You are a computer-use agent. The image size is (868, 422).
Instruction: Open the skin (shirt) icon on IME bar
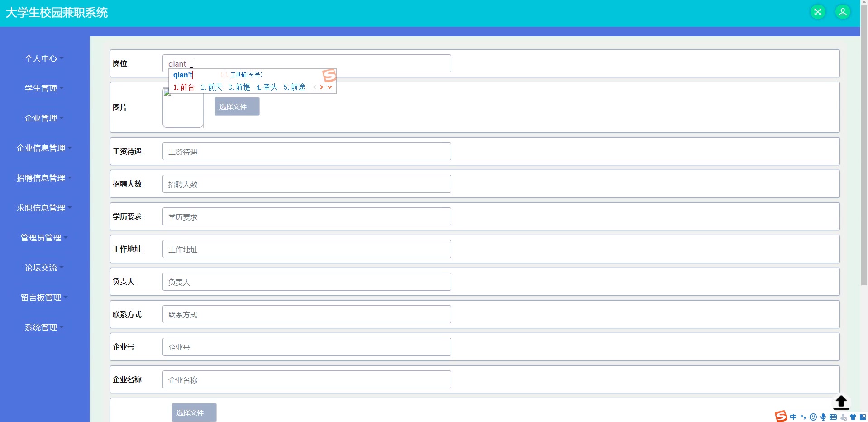853,417
